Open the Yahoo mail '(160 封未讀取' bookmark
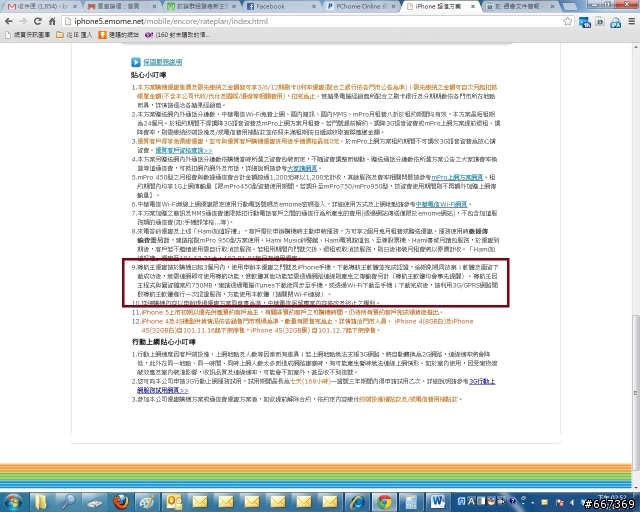 (178, 35)
